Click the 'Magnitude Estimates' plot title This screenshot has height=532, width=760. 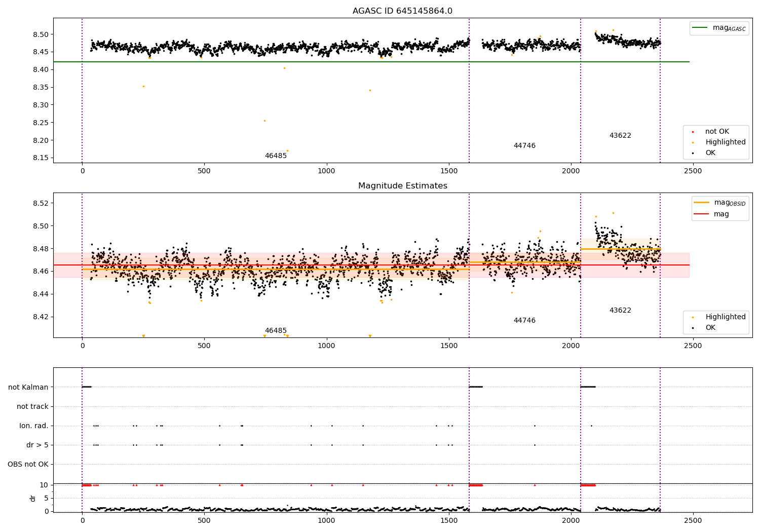[x=402, y=186]
